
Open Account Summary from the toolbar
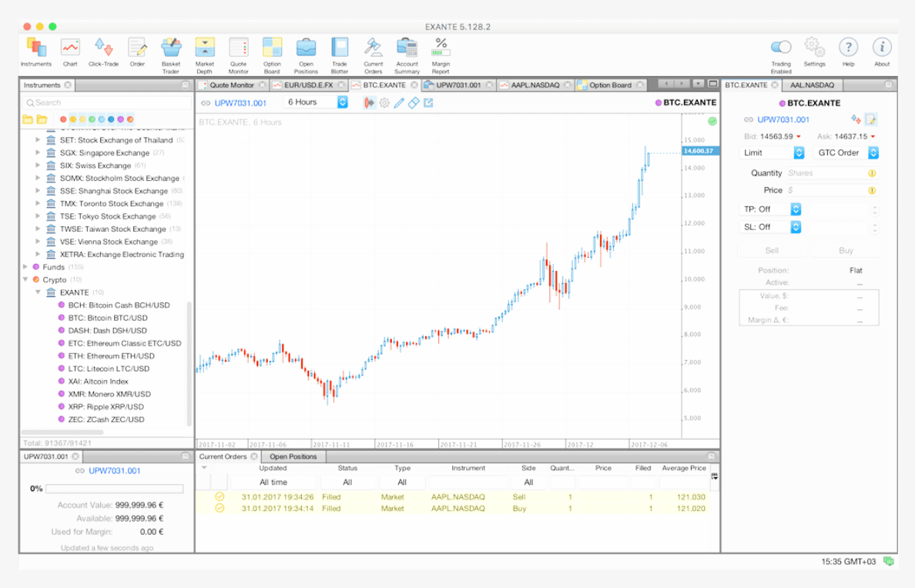pyautogui.click(x=407, y=55)
